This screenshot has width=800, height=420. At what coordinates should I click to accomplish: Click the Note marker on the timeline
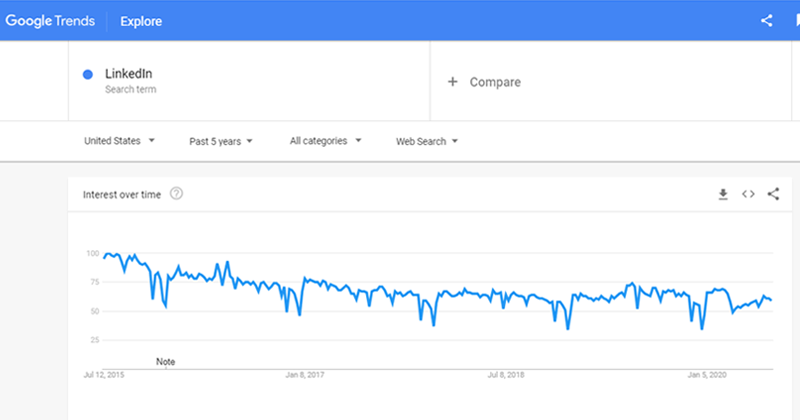pos(165,362)
